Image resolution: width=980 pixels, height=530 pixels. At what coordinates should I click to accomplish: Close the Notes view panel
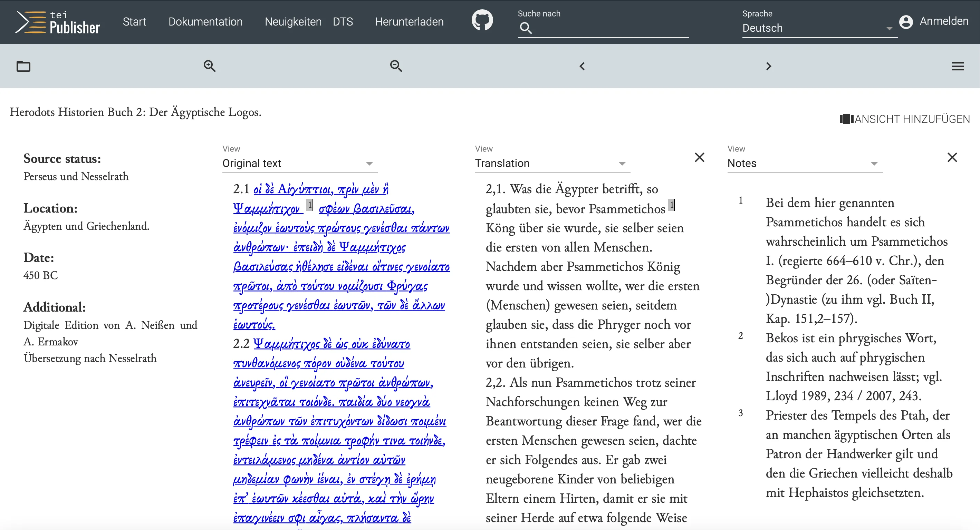click(952, 157)
